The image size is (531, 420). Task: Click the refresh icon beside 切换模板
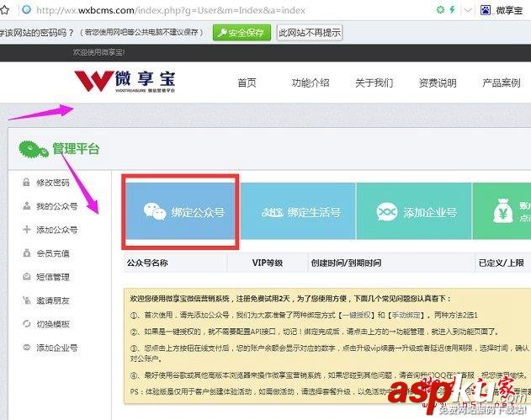tap(26, 323)
